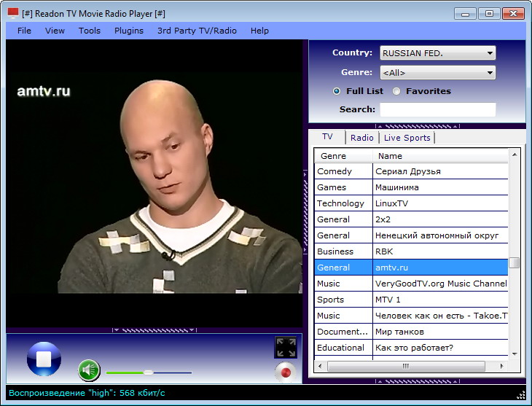Mute audio with the green speaker icon

[89, 370]
